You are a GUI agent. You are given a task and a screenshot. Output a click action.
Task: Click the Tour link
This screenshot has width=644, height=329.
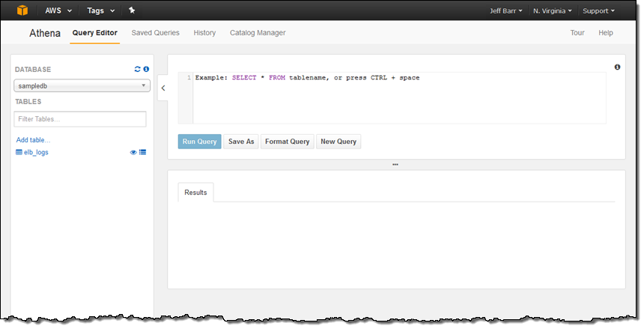pos(577,33)
